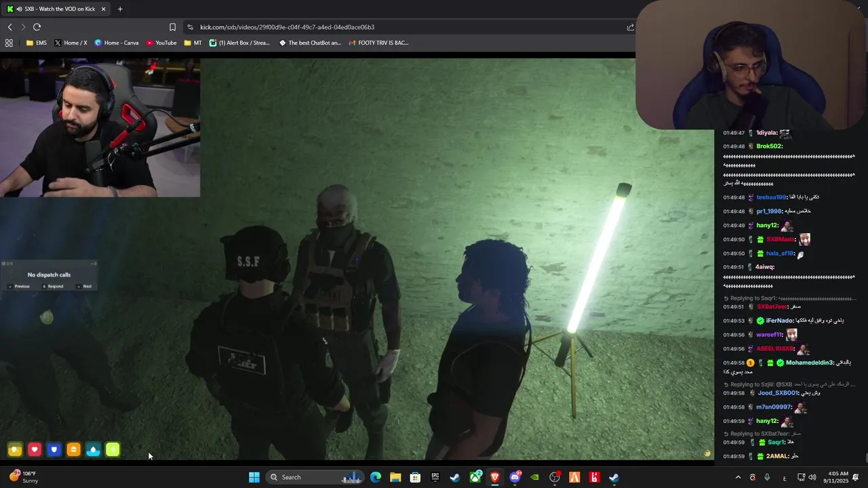Click the yellow voice status HUD icon
This screenshot has width=868, height=488.
point(15,449)
